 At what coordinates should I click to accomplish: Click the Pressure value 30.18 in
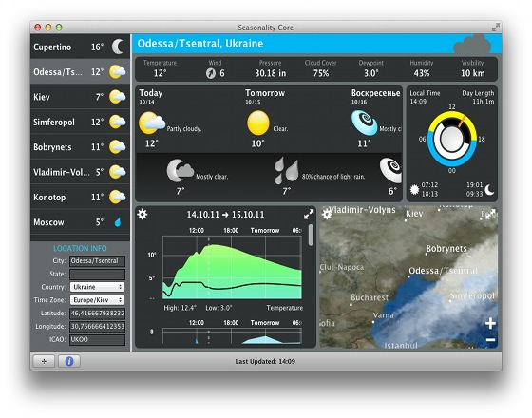[x=271, y=73]
